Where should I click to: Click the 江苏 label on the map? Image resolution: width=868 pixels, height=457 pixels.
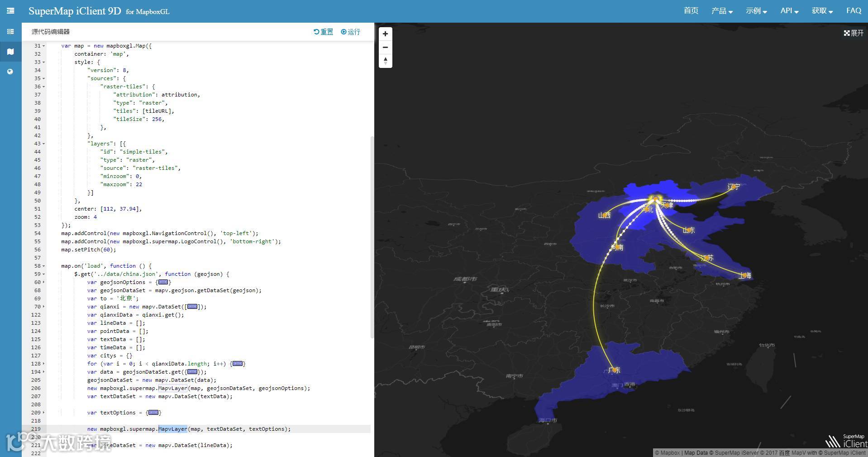pyautogui.click(x=707, y=258)
